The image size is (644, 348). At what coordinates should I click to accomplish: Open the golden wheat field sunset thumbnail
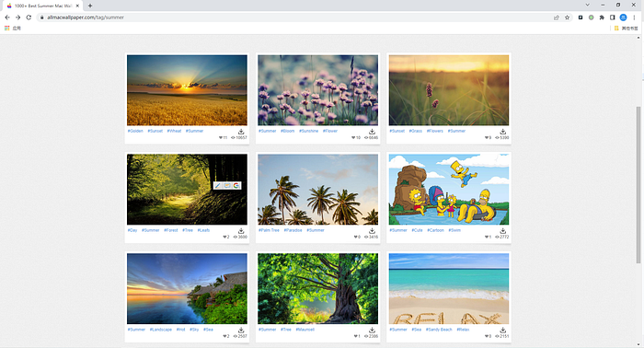point(187,90)
